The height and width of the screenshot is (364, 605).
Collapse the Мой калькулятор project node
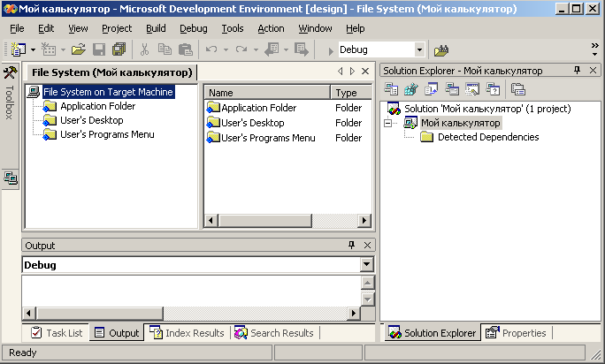click(388, 123)
